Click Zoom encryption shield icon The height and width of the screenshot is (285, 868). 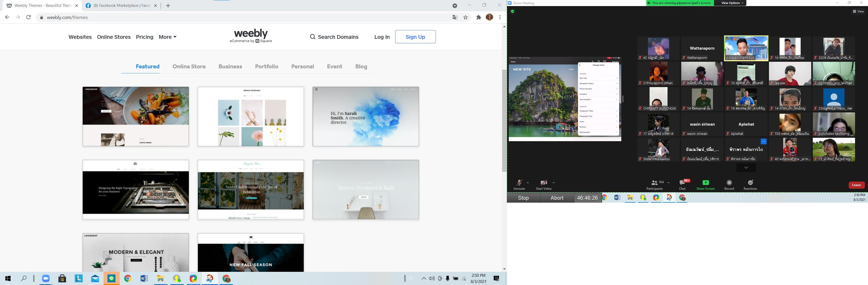point(512,11)
